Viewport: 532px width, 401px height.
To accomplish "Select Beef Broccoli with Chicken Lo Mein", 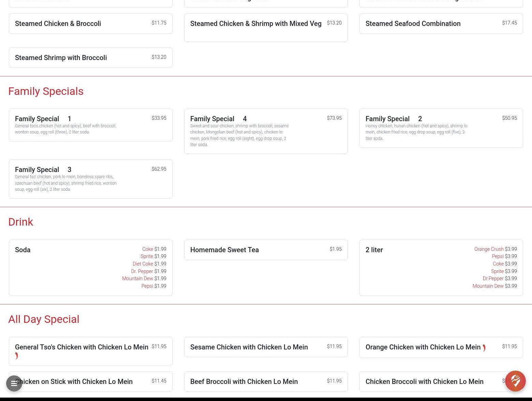I will tap(266, 382).
